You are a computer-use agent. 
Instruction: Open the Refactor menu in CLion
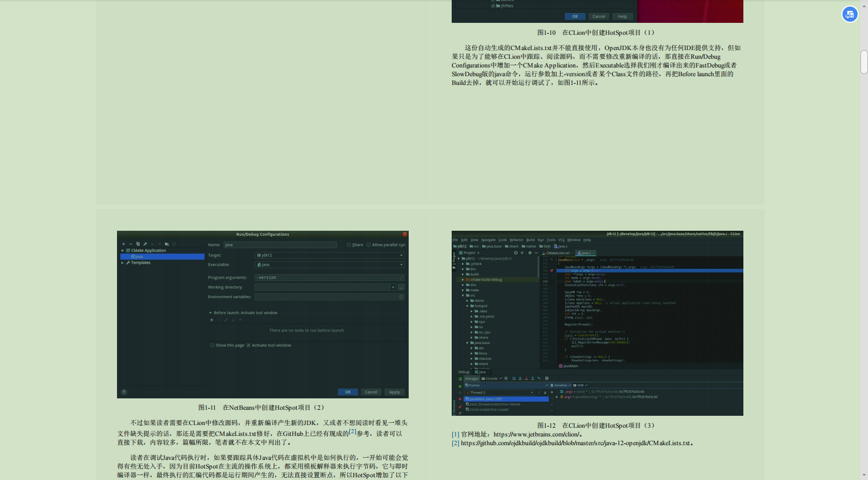pyautogui.click(x=516, y=239)
